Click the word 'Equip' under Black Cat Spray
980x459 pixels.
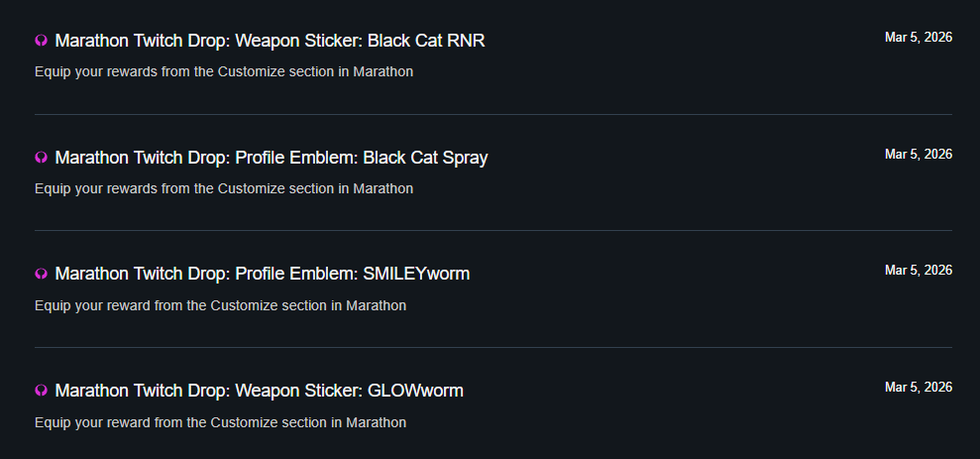pyautogui.click(x=52, y=188)
